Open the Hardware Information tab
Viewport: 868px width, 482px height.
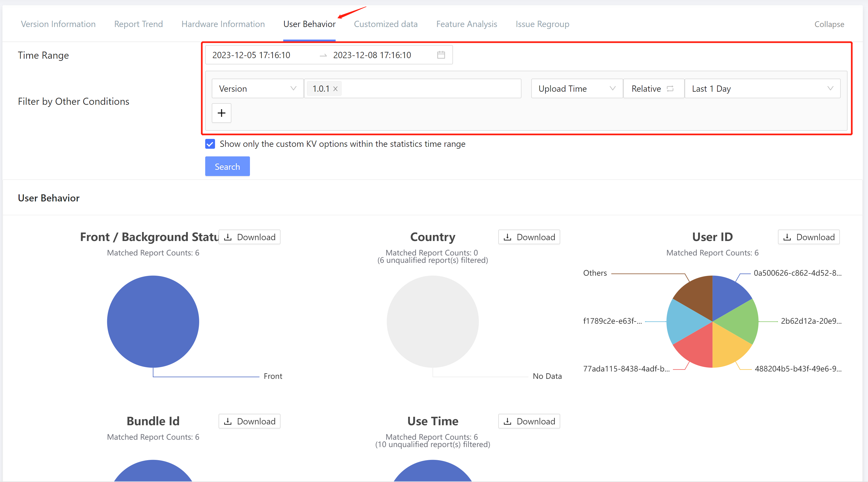click(x=223, y=24)
